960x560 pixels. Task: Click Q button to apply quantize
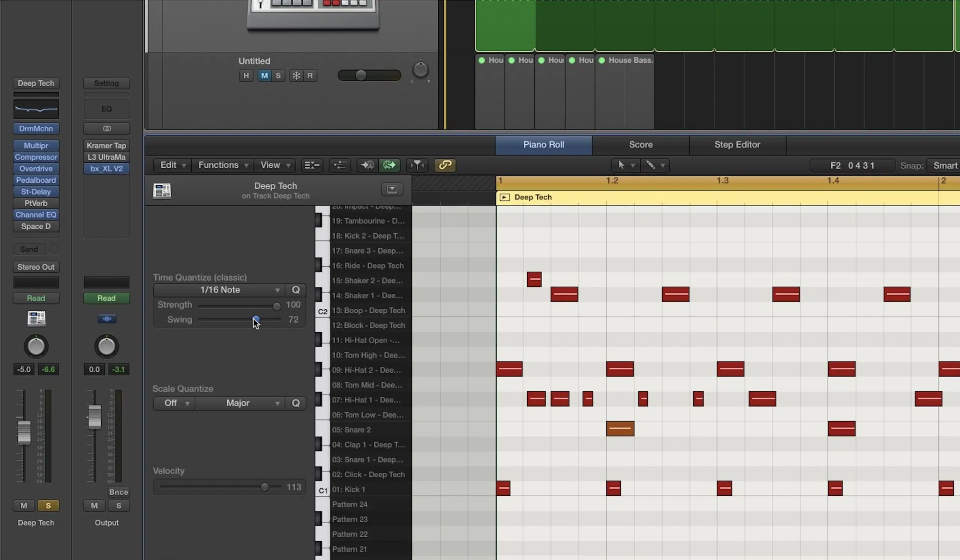pos(295,289)
